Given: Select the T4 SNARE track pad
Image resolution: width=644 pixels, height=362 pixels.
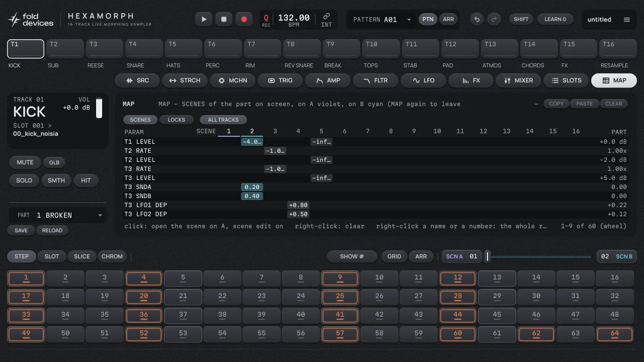Looking at the screenshot, I should click(x=144, y=49).
